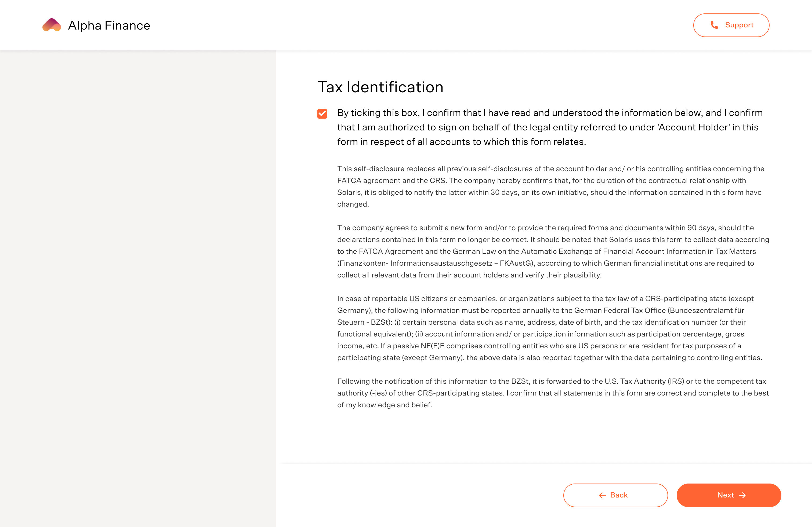Click the Alpha Finance brand name

(109, 25)
